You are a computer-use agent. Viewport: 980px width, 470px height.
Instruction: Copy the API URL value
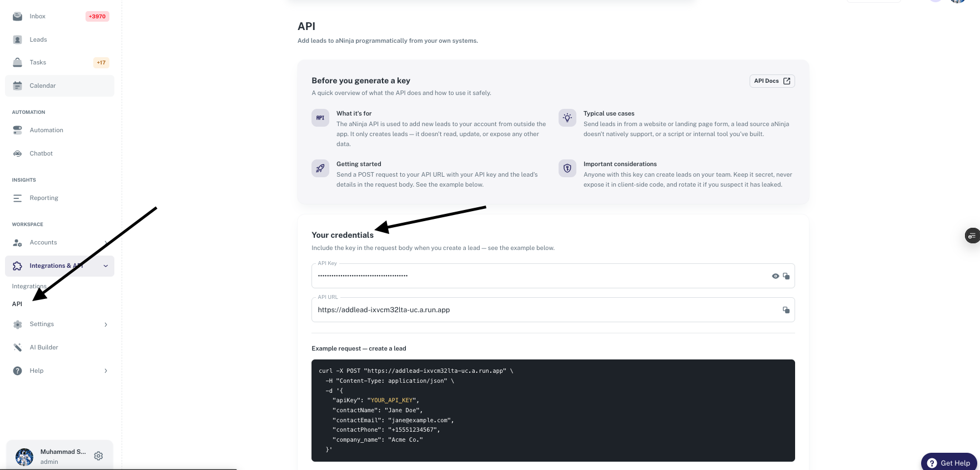pos(786,310)
